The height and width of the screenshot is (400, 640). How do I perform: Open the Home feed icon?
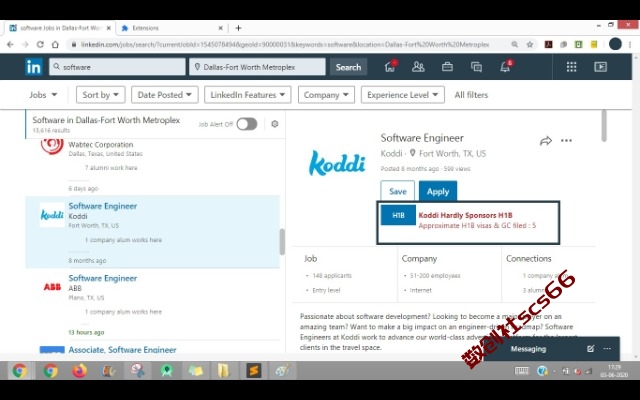point(390,66)
